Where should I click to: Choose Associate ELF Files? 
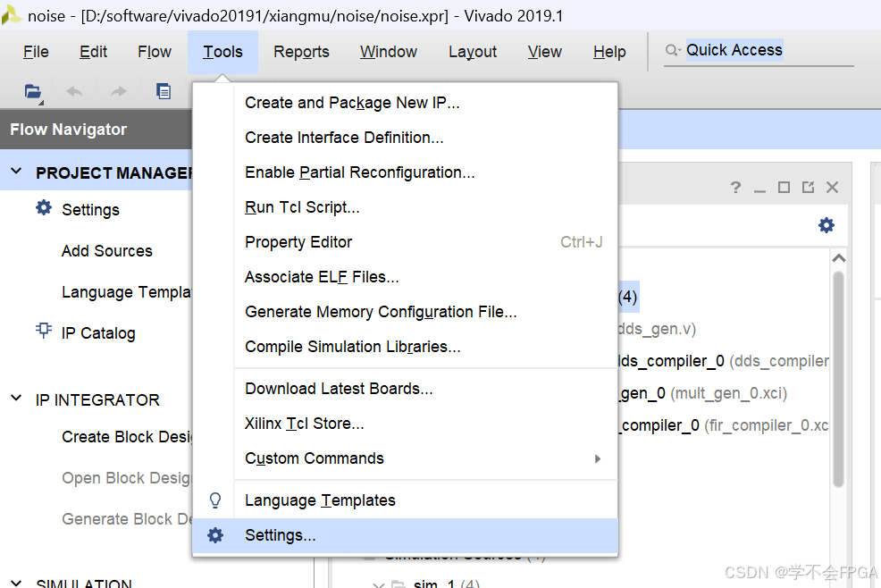click(x=405, y=277)
